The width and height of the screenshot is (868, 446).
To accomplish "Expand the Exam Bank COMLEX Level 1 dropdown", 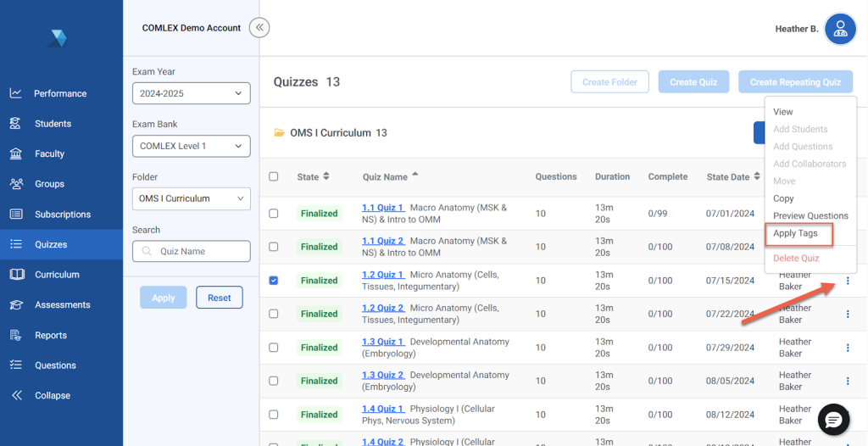I will coord(191,146).
